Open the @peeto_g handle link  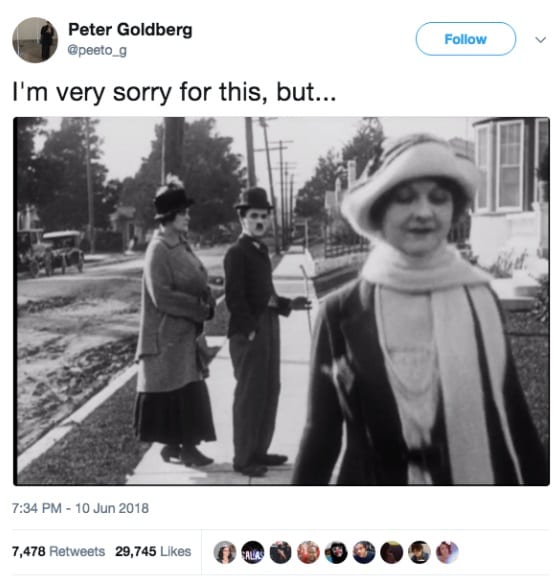[x=97, y=50]
